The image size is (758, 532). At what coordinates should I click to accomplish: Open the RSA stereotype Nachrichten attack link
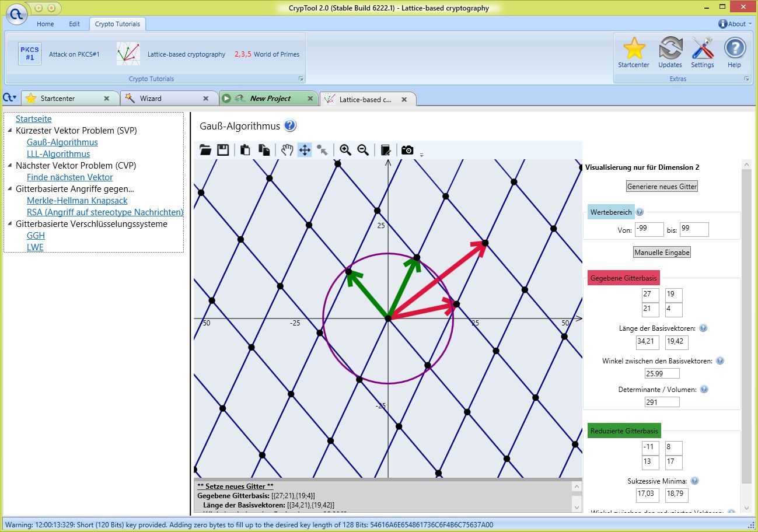tap(105, 212)
